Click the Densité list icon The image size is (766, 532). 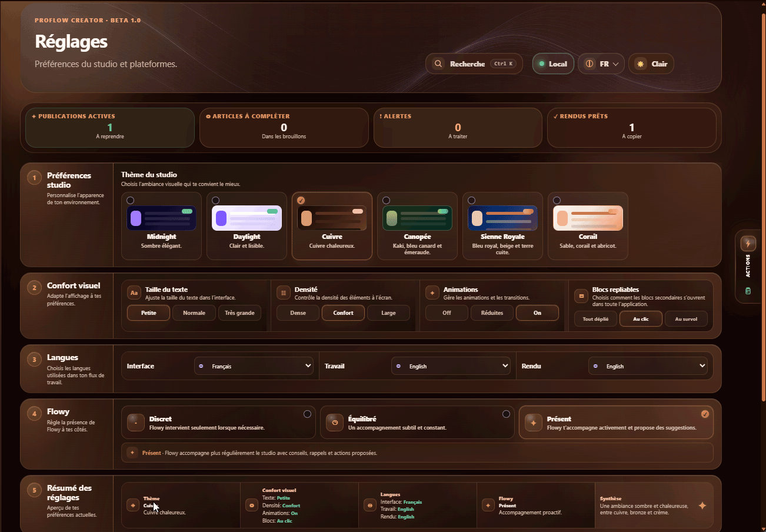pyautogui.click(x=284, y=292)
